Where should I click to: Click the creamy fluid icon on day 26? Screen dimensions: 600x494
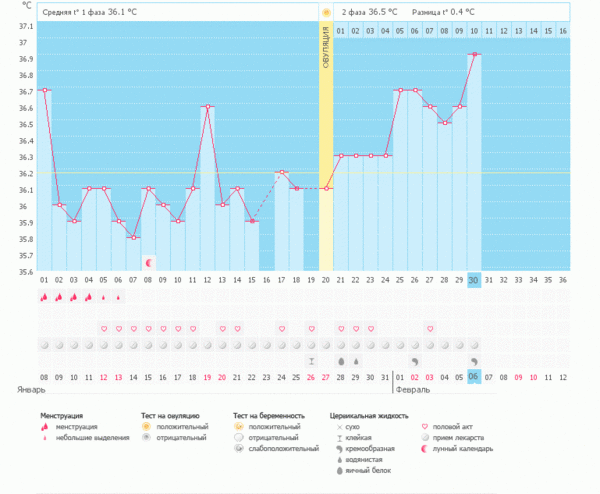point(415,359)
